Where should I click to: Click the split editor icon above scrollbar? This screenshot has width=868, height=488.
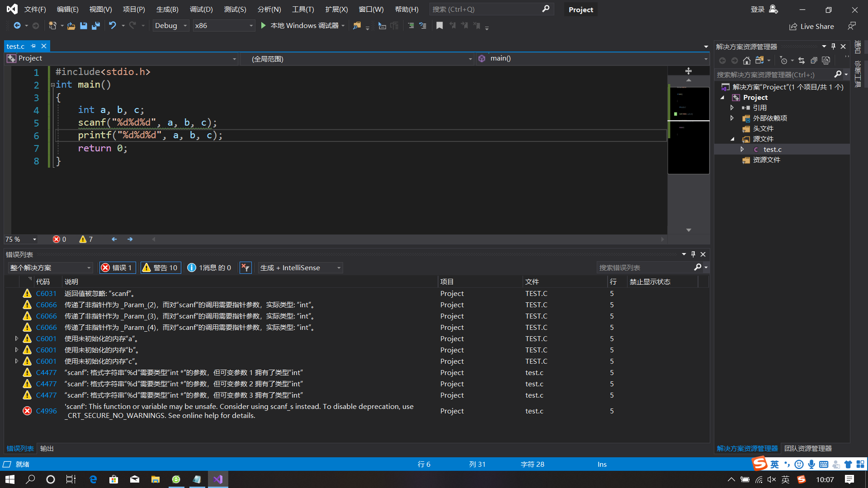point(689,71)
